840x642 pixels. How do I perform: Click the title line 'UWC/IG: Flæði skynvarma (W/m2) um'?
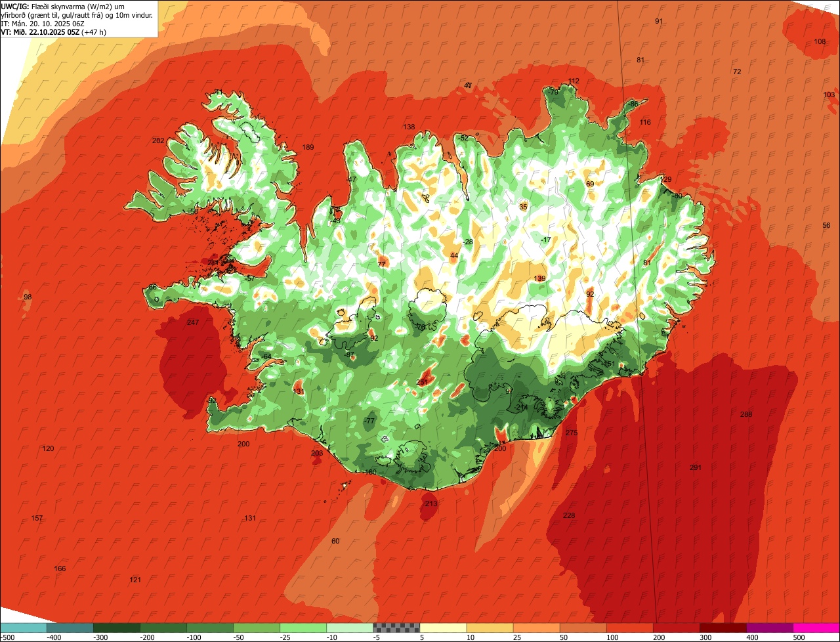(x=62, y=6)
